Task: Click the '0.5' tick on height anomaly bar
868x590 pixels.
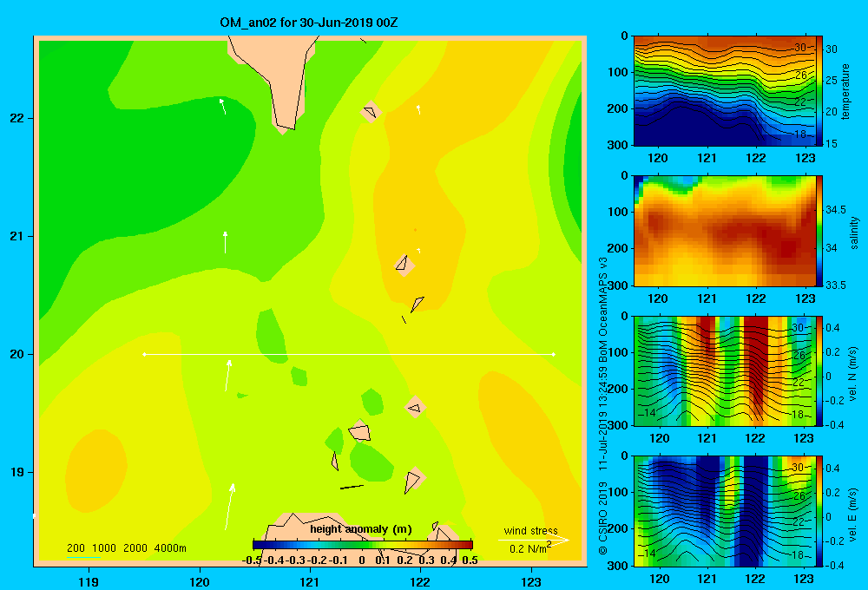Action: click(470, 560)
